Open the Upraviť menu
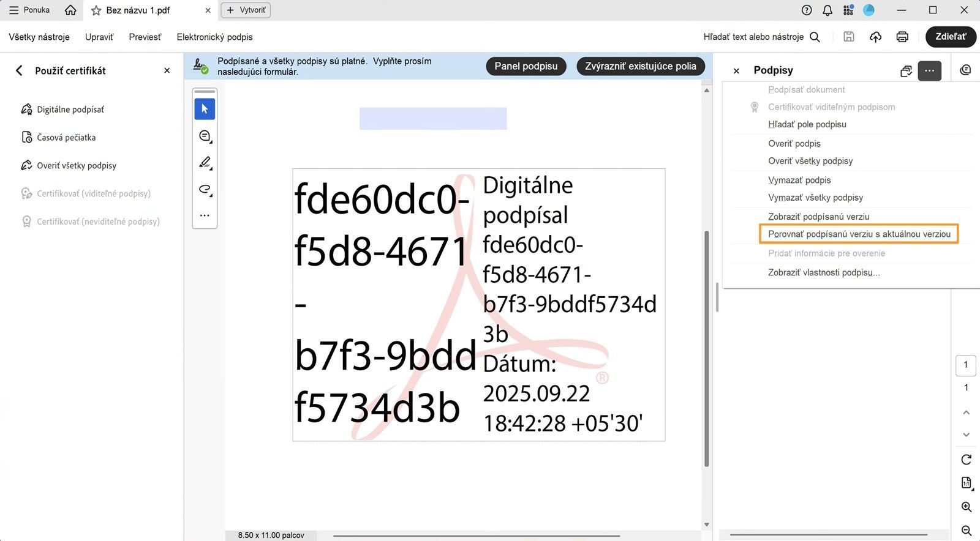This screenshot has width=980, height=541. [99, 37]
